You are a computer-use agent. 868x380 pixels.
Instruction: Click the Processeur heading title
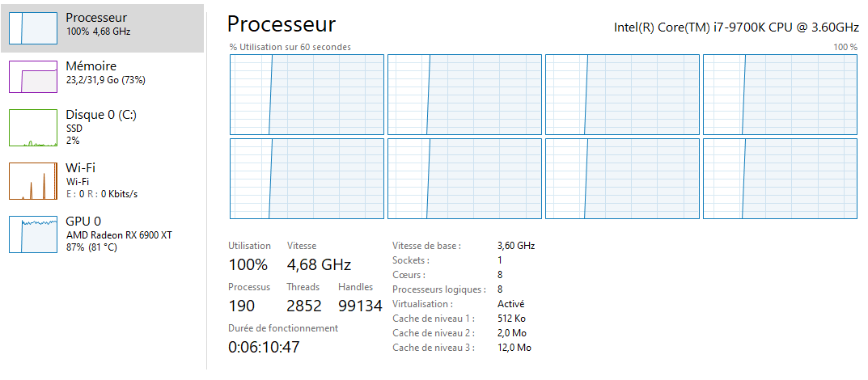pos(281,24)
